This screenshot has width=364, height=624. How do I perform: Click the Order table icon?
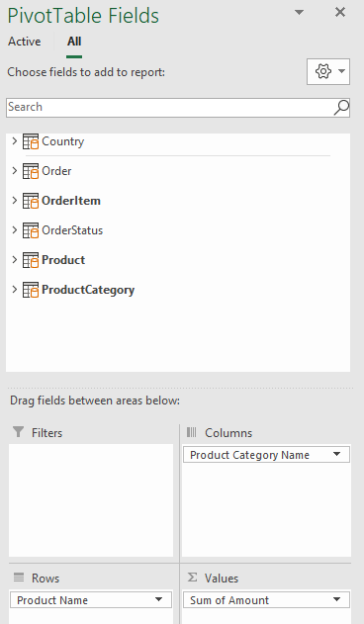tap(31, 171)
